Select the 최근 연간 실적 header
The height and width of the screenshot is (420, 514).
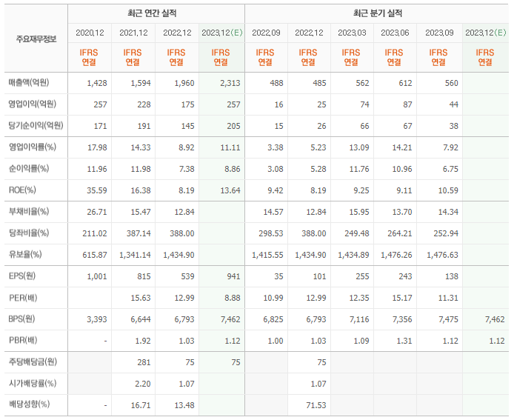(x=152, y=13)
